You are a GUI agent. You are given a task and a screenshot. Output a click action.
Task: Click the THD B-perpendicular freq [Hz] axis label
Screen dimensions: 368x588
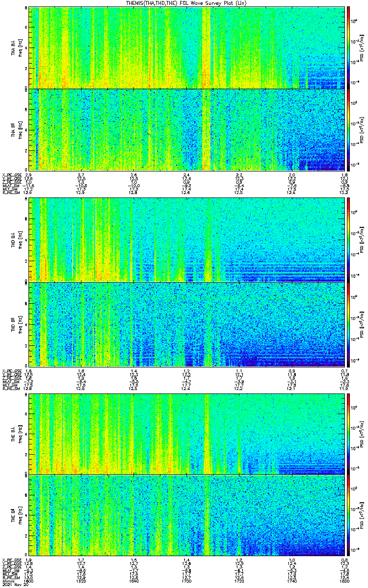point(20,240)
